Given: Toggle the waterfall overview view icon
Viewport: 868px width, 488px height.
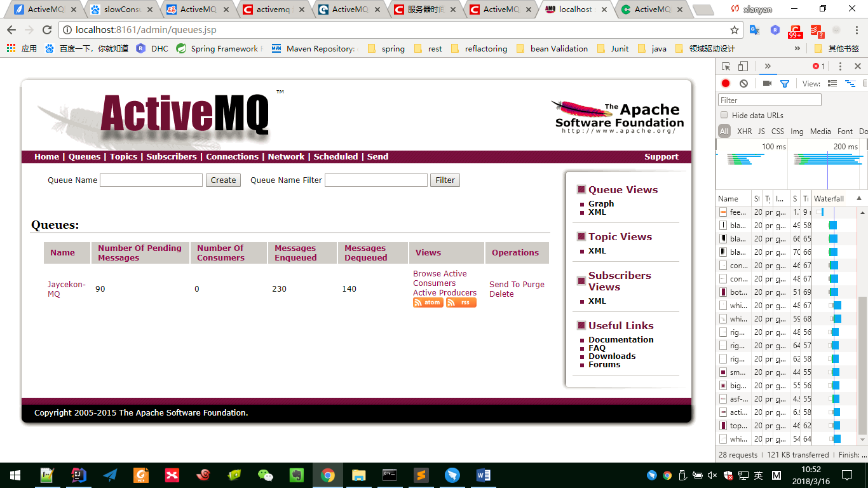Looking at the screenshot, I should [x=850, y=83].
